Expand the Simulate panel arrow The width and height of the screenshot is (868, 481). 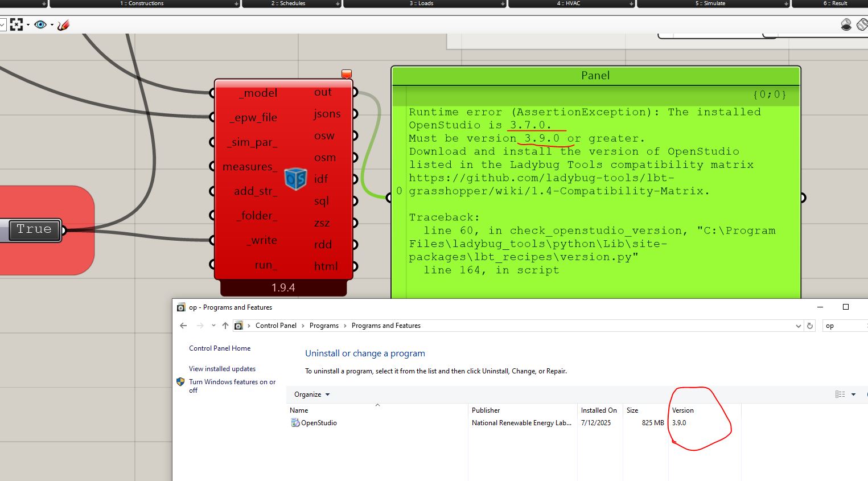click(787, 4)
